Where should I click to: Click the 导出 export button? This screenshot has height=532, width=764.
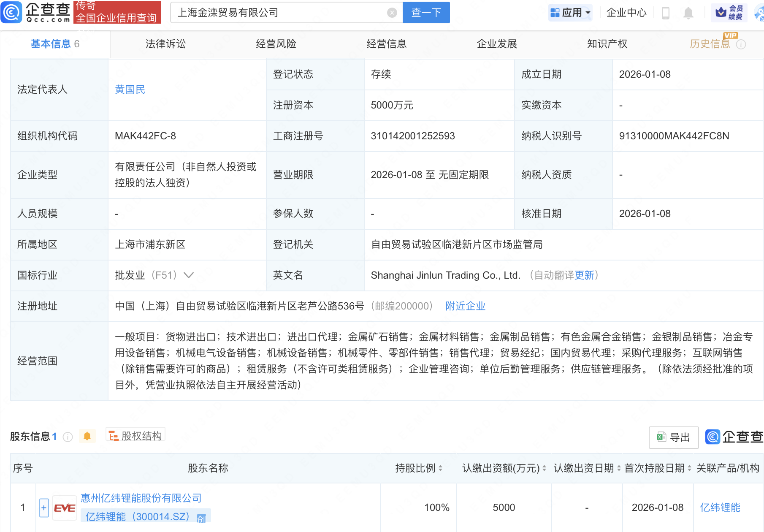(x=674, y=437)
